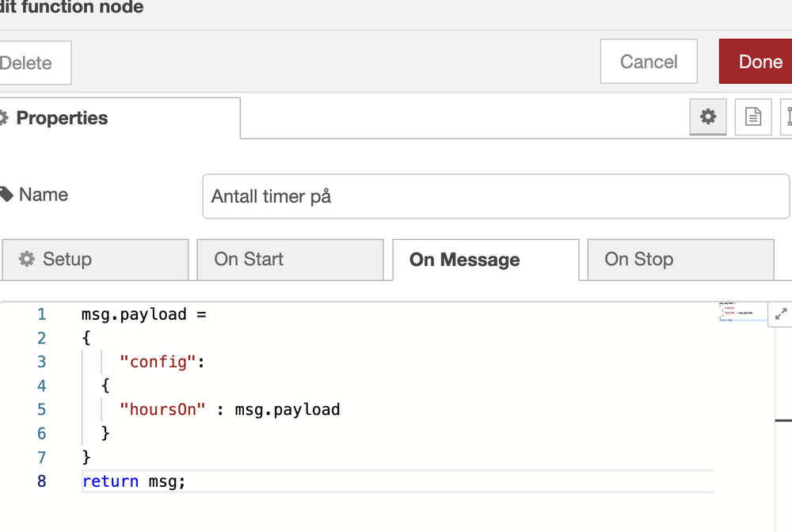Focus the Name field "Antall timer på"

(x=496, y=196)
